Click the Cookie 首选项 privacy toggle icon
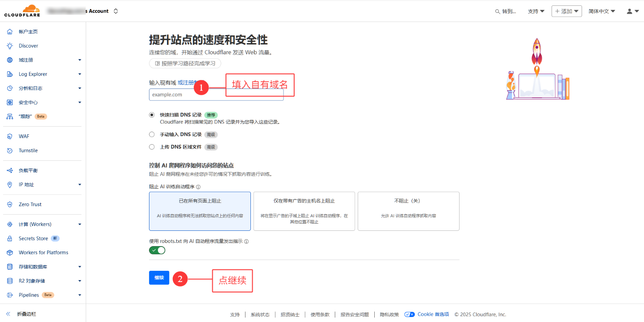This screenshot has width=644, height=322. pyautogui.click(x=409, y=314)
